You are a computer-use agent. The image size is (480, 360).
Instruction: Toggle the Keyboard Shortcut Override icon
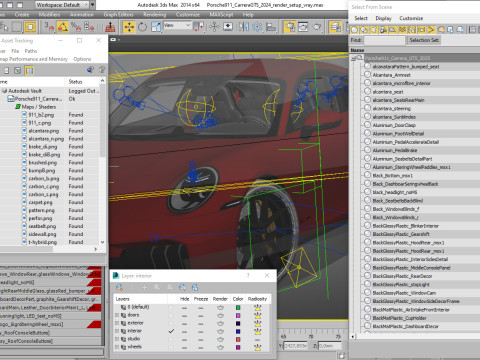click(228, 27)
